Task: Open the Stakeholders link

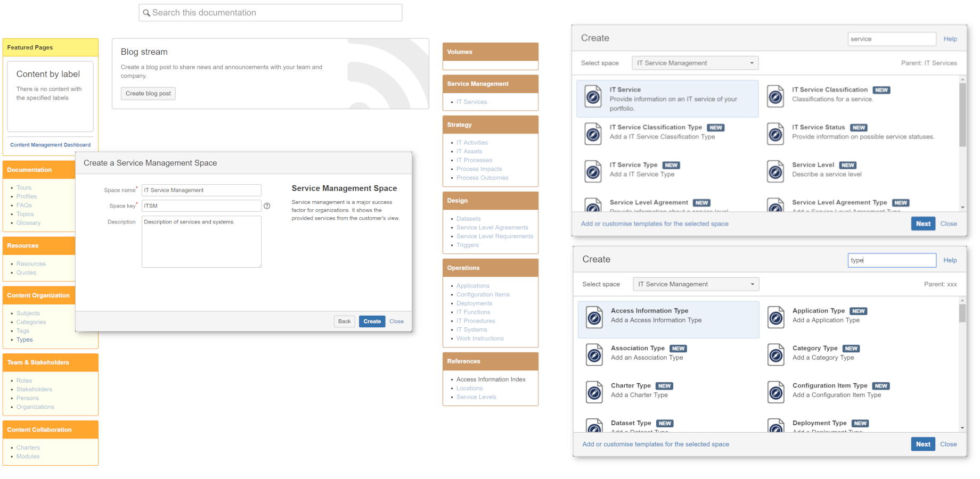Action: [x=34, y=390]
